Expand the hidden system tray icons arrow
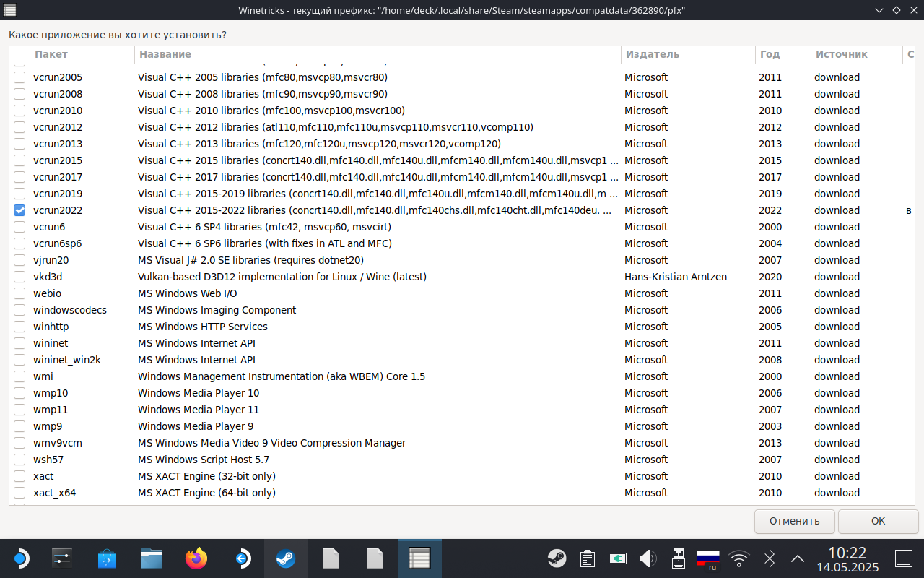The image size is (924, 578). (798, 558)
